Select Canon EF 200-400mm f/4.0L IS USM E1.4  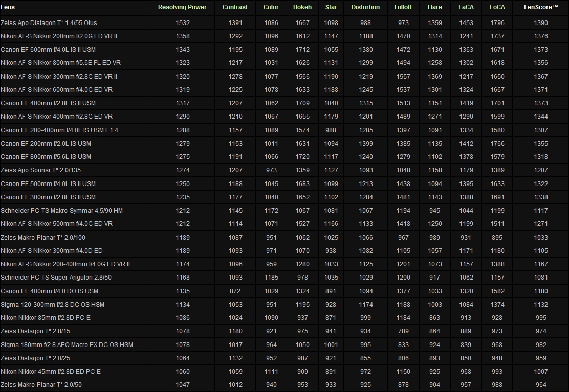(x=59, y=130)
